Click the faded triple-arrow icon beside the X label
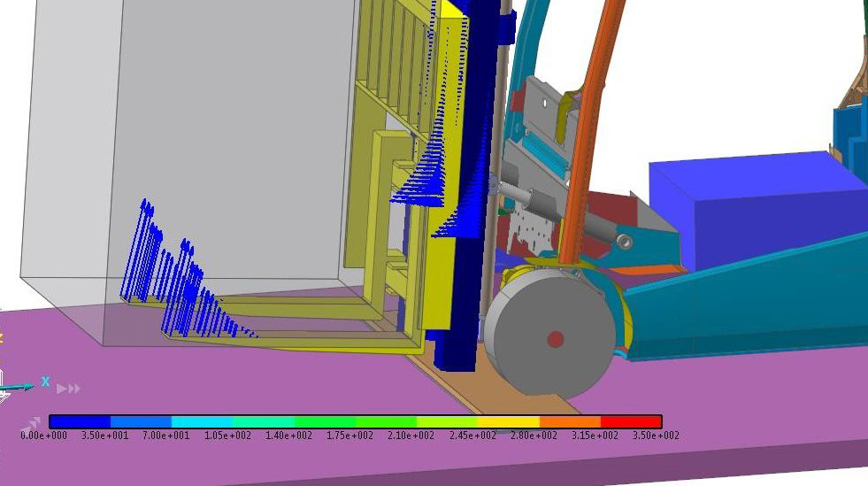Viewport: 868px width, 486px height. [68, 389]
